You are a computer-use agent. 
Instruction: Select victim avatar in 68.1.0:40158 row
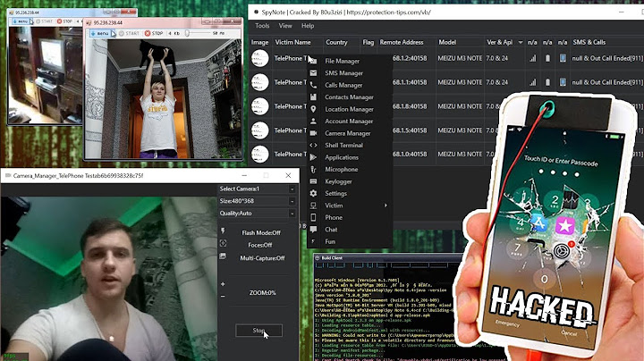(x=259, y=155)
